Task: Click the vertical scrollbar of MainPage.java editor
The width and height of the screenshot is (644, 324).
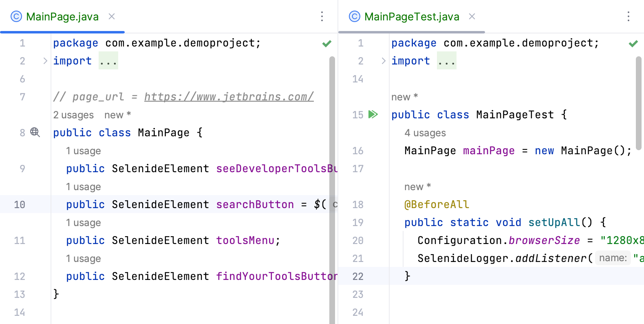Action: coord(332,190)
